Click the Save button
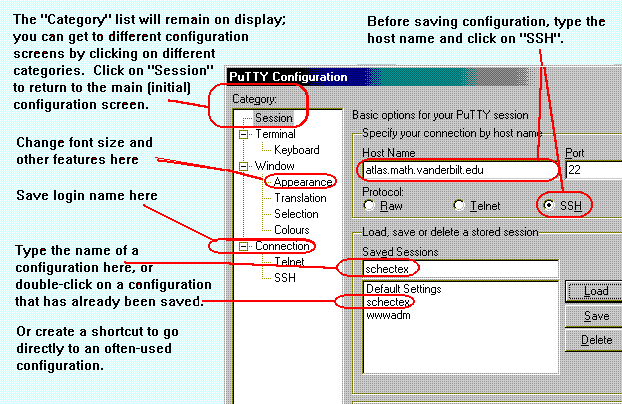 point(594,316)
